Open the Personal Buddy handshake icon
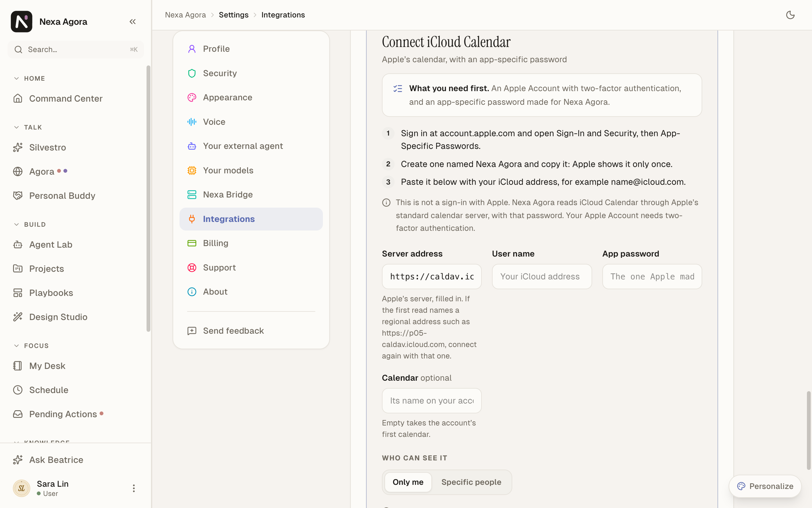The image size is (812, 508). coord(18,196)
